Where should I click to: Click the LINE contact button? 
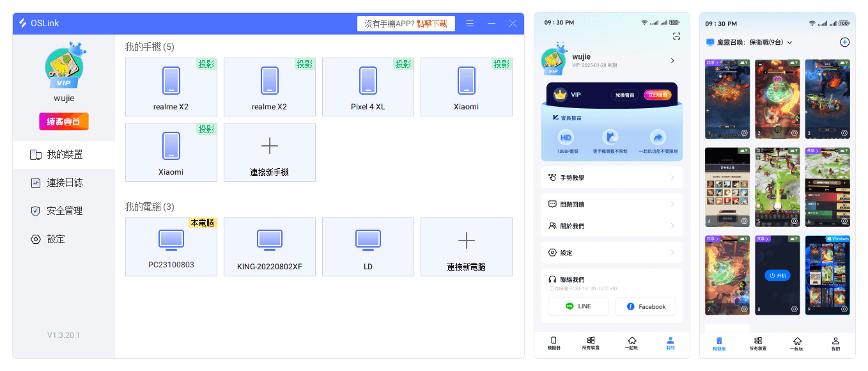pos(578,306)
